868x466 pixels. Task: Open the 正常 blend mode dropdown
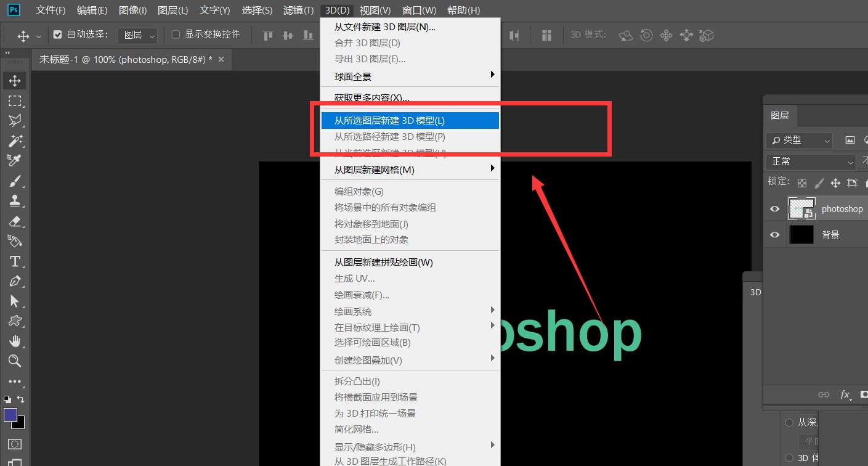[809, 161]
